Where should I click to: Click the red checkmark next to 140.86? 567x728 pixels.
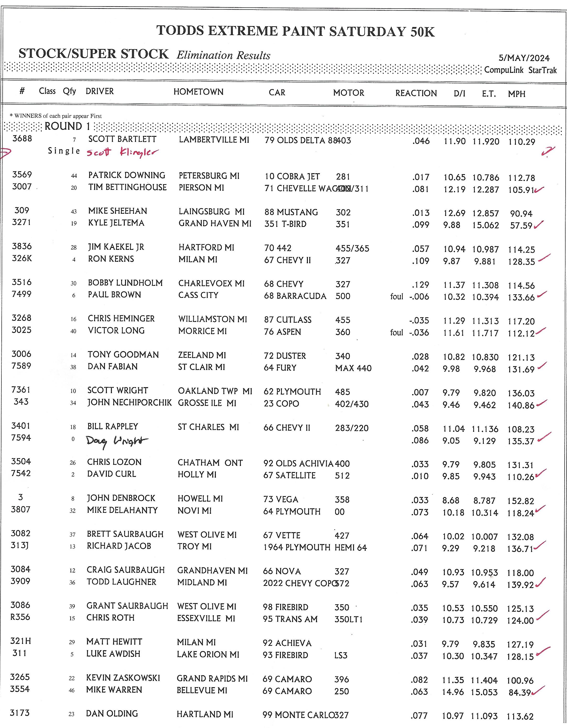click(x=541, y=403)
